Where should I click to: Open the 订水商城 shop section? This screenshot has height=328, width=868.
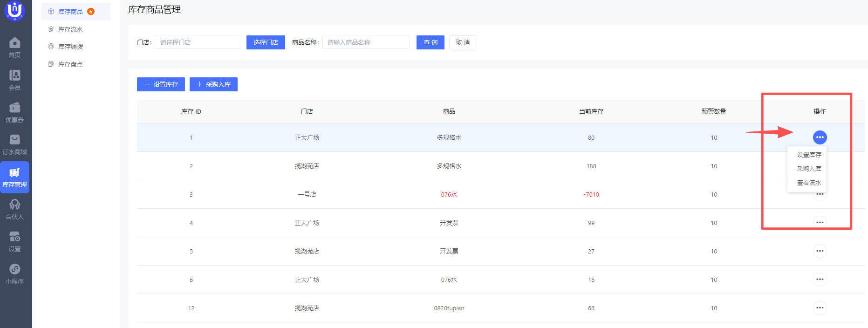coord(14,144)
